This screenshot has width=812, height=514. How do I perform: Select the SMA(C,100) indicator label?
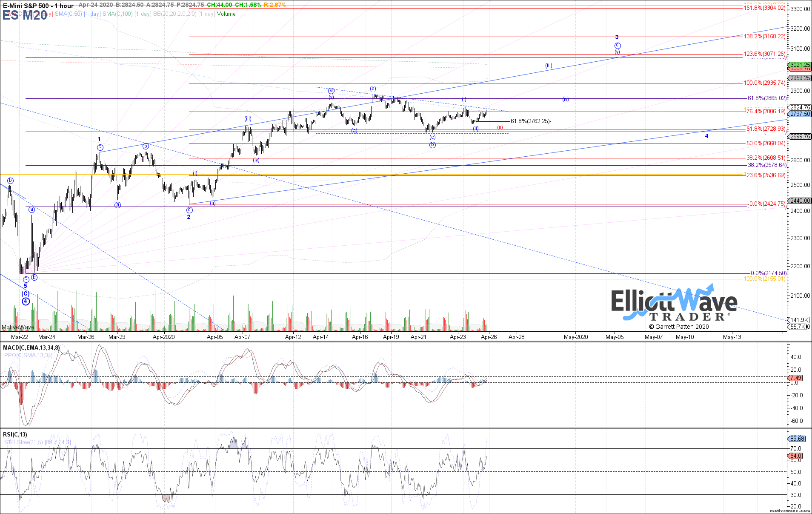coord(117,14)
